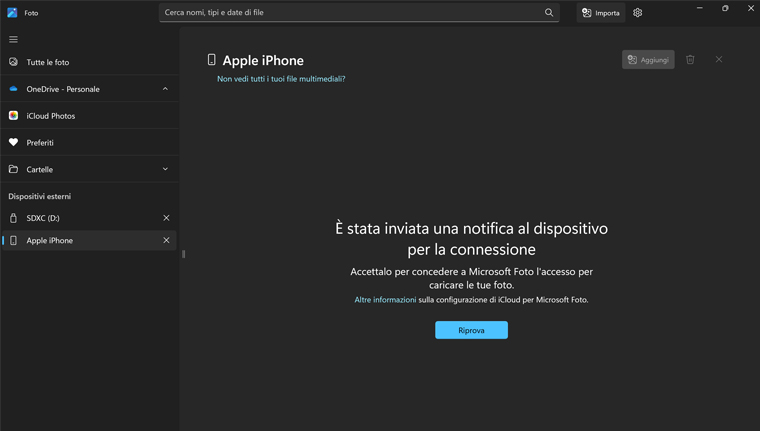Screen dimensions: 760x431
Task: Select Apple iPhone in the sidebar
Action: click(90, 240)
